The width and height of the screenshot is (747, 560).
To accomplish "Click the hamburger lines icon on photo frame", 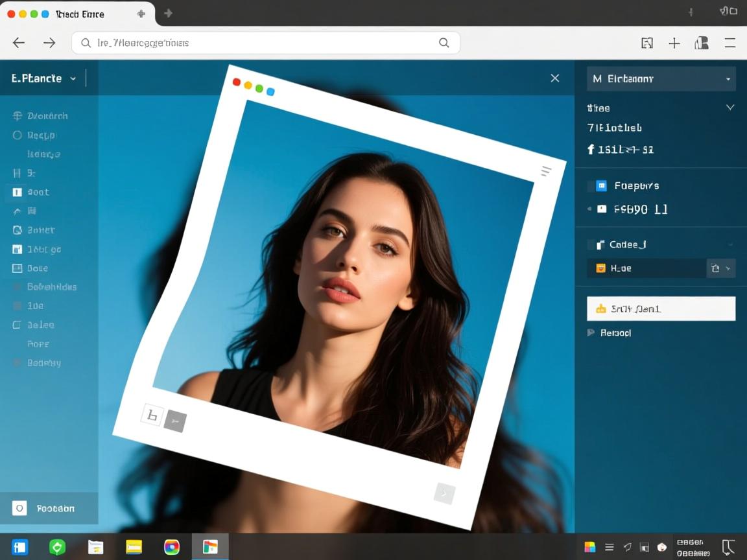I will point(546,171).
